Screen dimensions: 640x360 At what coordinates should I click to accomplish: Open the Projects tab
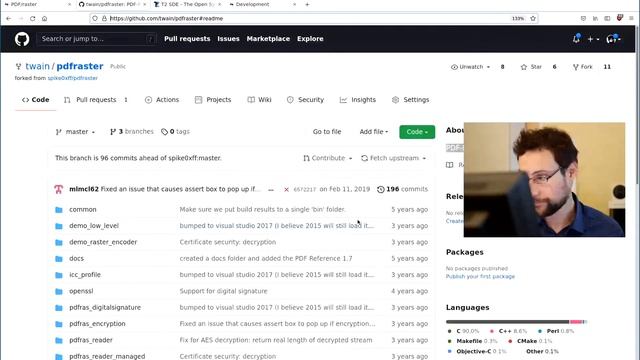[213, 100]
